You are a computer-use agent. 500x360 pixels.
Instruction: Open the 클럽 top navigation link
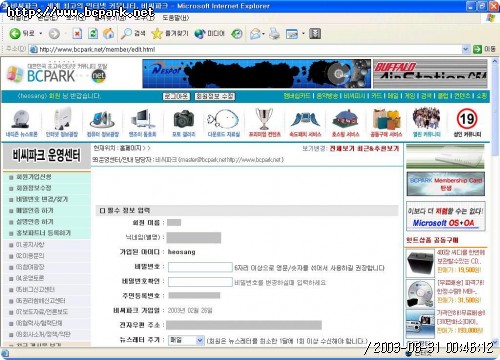click(x=443, y=96)
